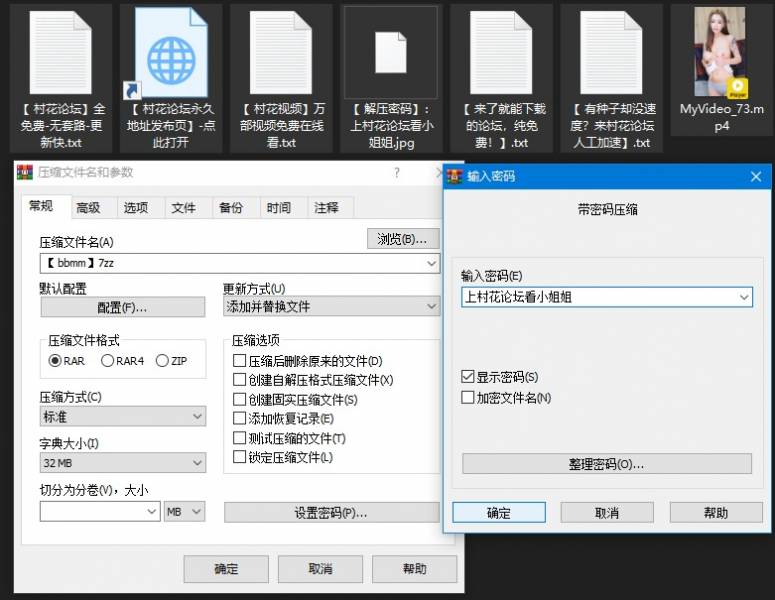The height and width of the screenshot is (600, 775).
Task: Switch to the 选项 tab
Action: point(136,208)
